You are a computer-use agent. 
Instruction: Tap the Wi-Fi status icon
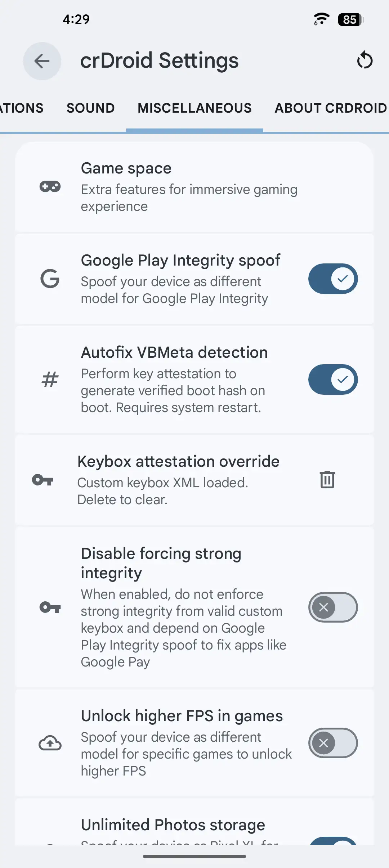(x=321, y=19)
